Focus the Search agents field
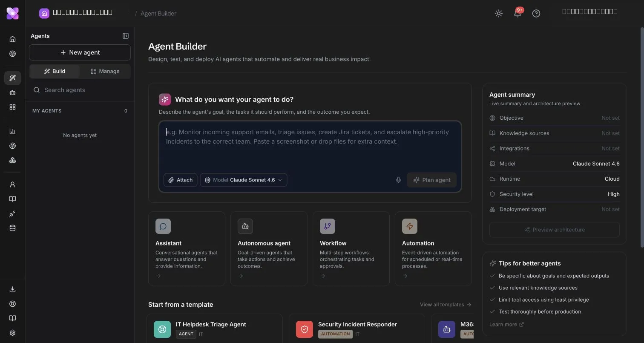Viewport: 644px width, 343px height. click(80, 90)
